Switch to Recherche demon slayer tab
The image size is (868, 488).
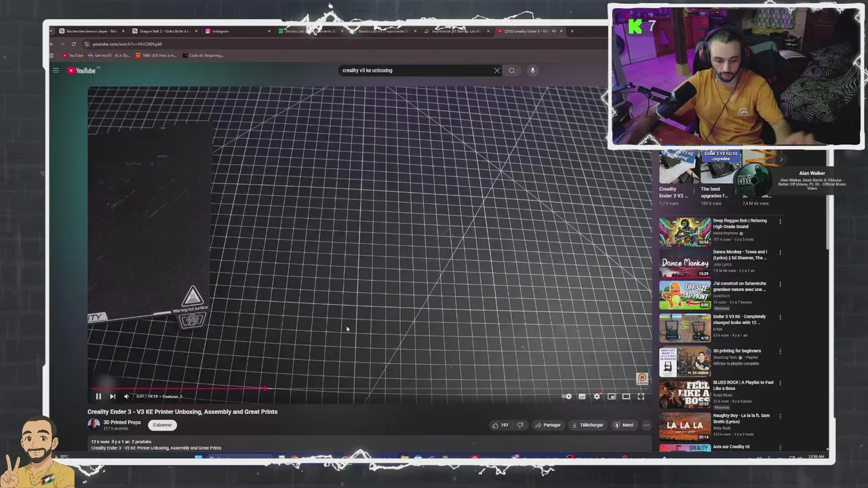click(x=90, y=31)
